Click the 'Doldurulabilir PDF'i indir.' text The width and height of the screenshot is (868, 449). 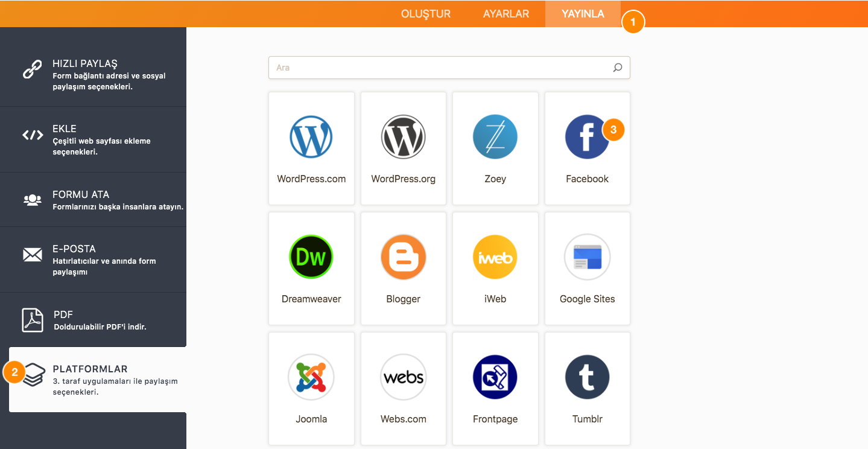click(x=100, y=326)
